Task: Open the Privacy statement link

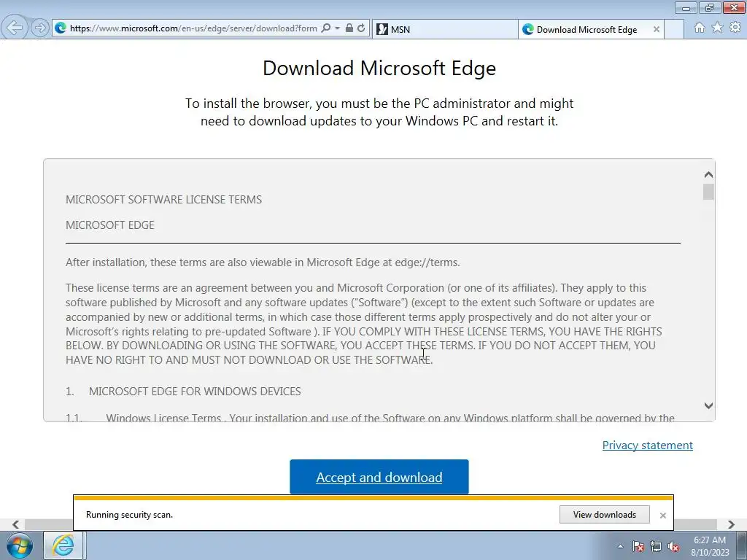Action: [648, 446]
